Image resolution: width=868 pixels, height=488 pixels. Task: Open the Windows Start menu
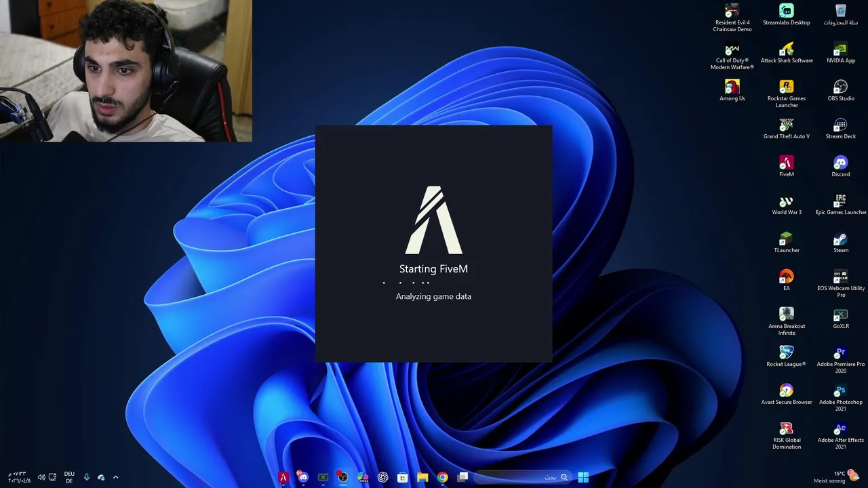(583, 477)
